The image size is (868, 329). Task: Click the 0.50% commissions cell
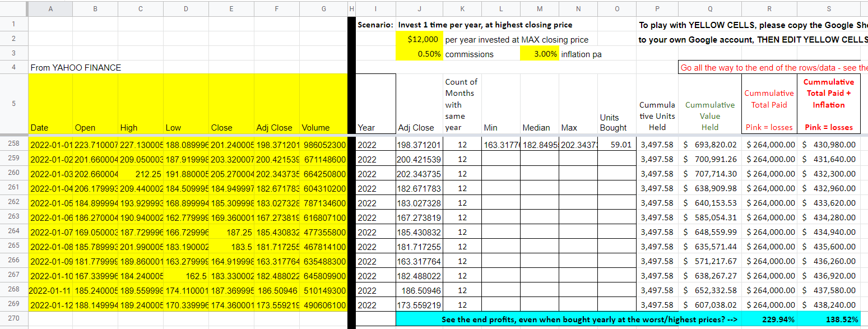click(419, 54)
